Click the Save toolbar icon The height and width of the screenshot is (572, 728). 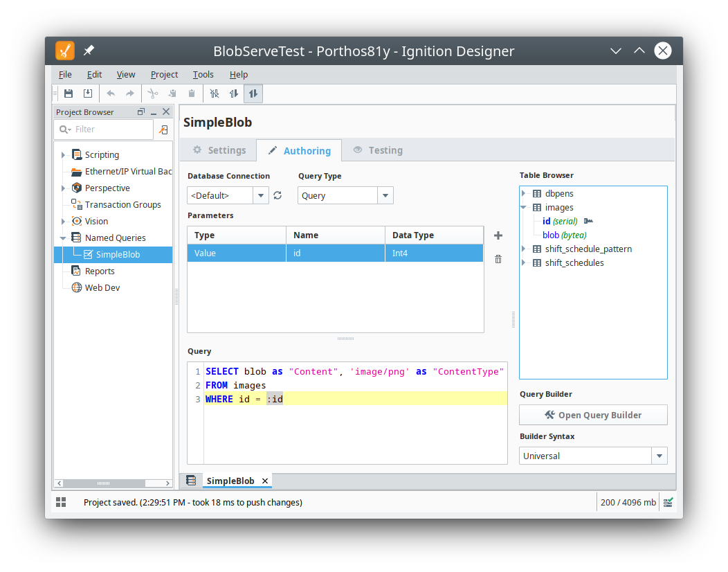coord(69,93)
